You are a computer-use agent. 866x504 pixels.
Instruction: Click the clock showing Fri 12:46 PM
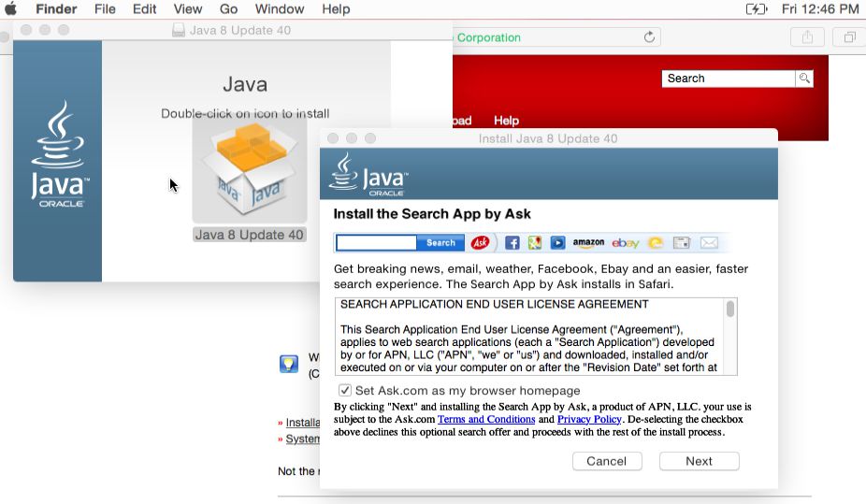click(820, 8)
